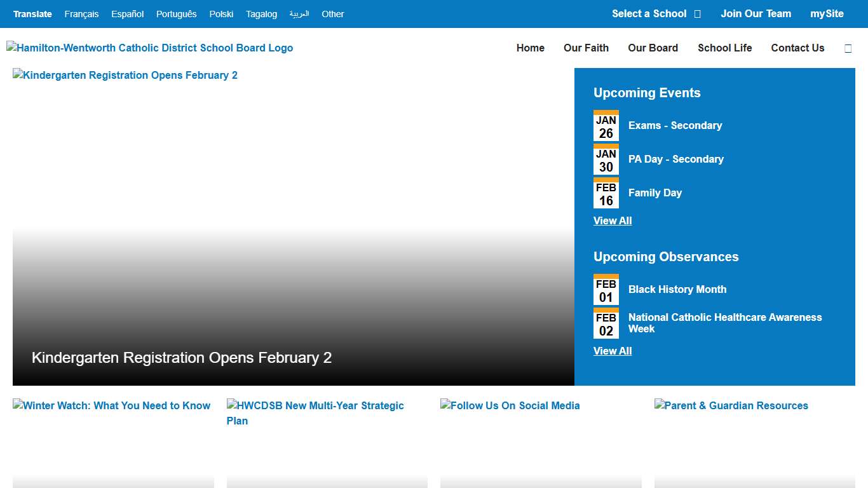The image size is (868, 488).
Task: Click the Join Our Team link
Action: [x=756, y=14]
